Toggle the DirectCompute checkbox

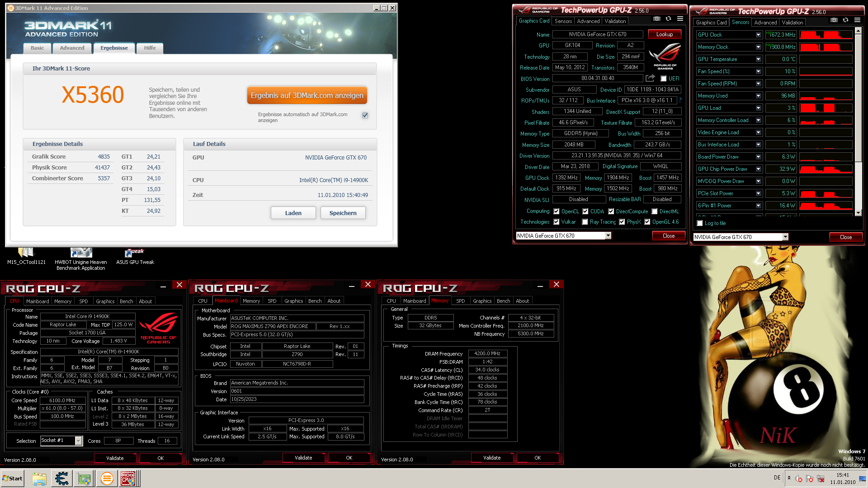click(611, 211)
